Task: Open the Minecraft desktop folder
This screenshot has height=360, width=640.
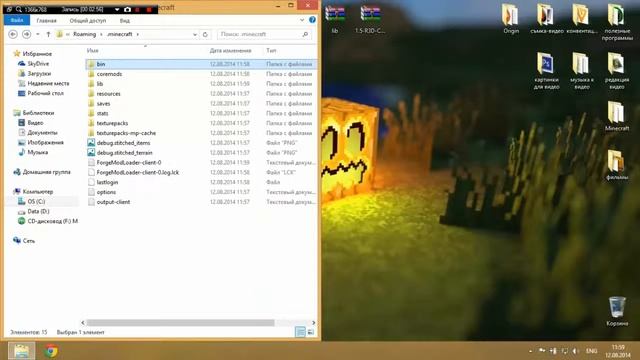Action: coord(617,116)
